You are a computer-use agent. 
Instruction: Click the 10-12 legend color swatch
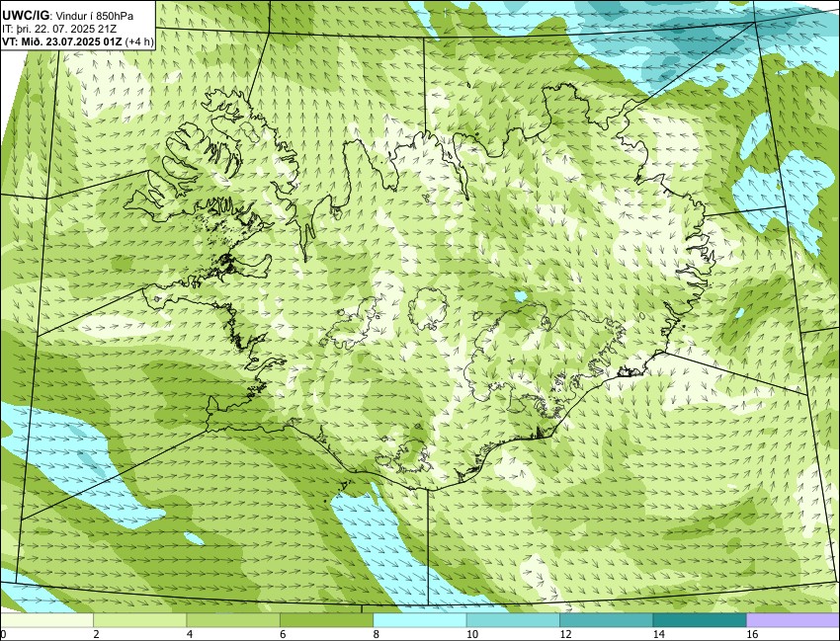[513, 620]
